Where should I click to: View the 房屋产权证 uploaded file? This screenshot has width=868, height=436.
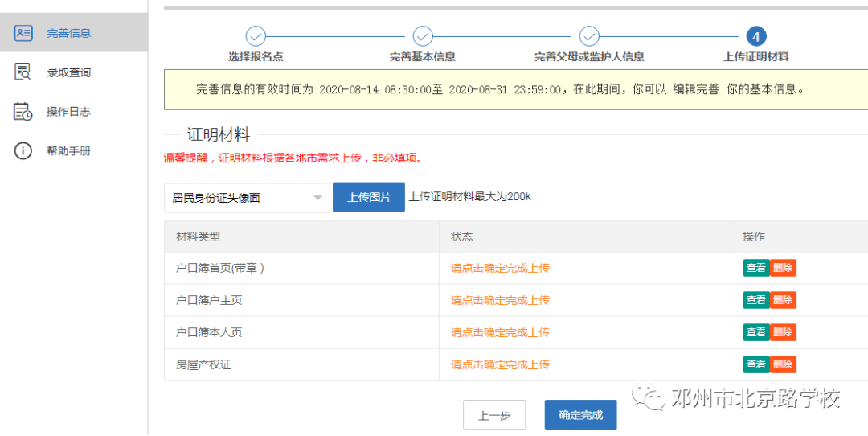point(755,364)
